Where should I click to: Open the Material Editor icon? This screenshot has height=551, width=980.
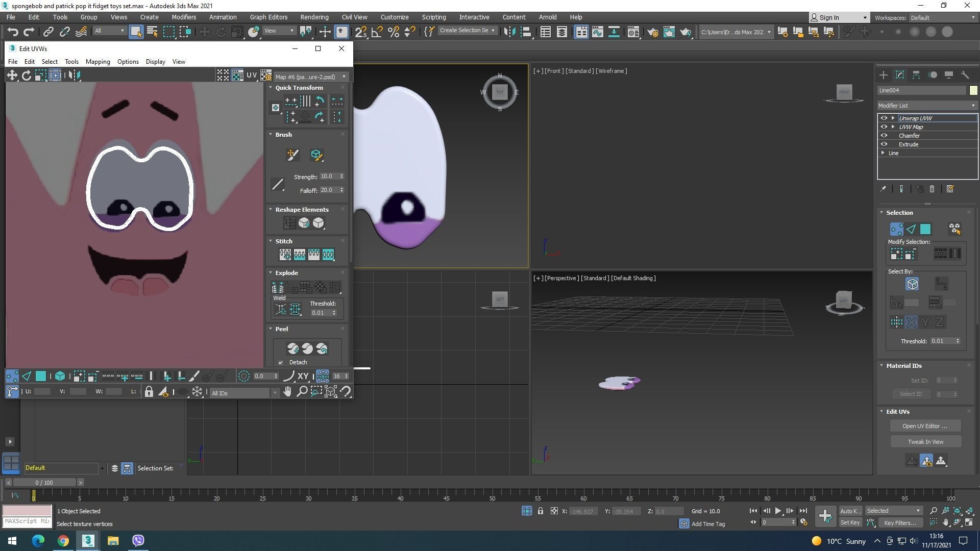coord(633,32)
